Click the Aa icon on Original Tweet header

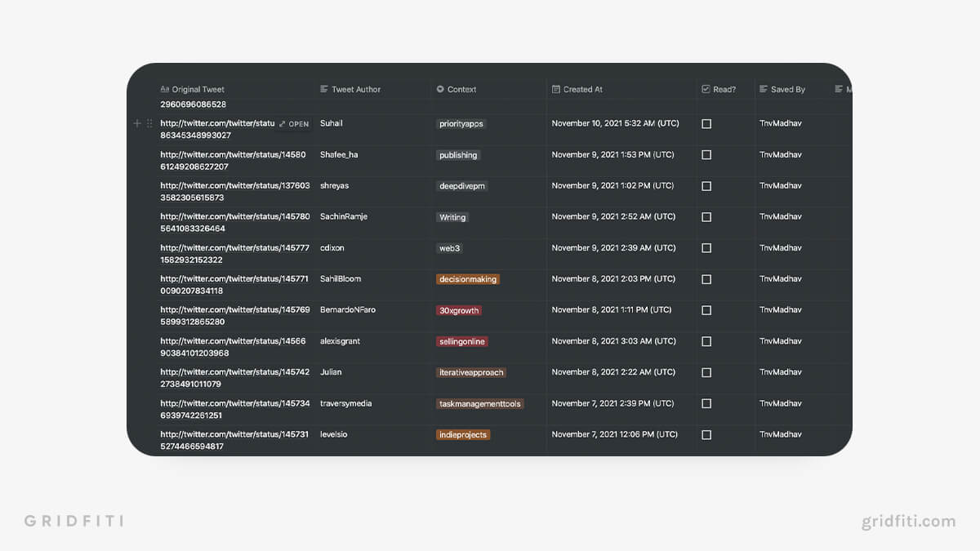coord(163,89)
